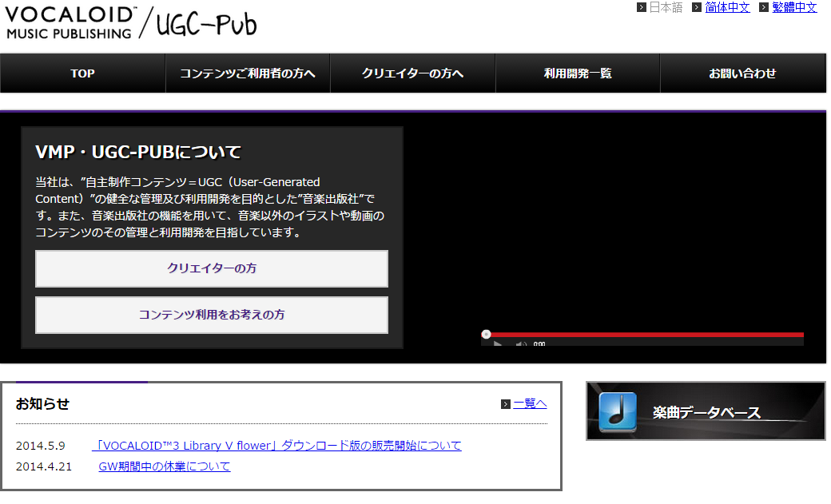The width and height of the screenshot is (831, 504).
Task: Play the embedded video
Action: point(497,344)
